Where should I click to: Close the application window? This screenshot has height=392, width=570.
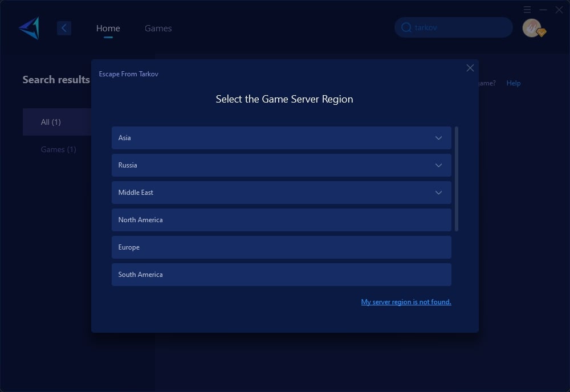click(559, 10)
